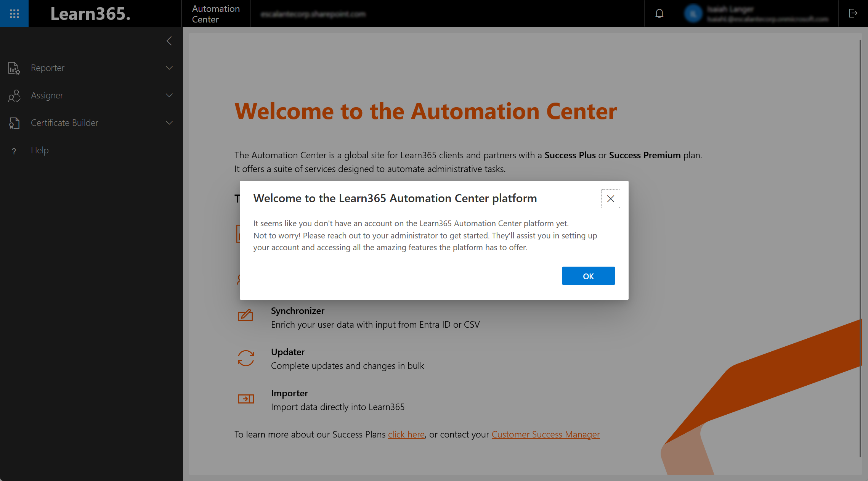Click the Help question mark icon
The width and height of the screenshot is (868, 481).
click(14, 150)
